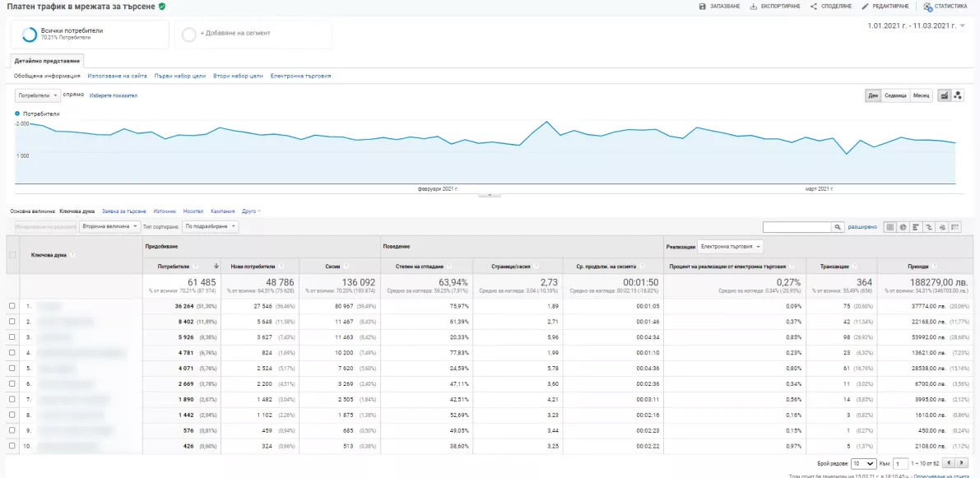
Task: Switch to pie chart table view
Action: 903,227
